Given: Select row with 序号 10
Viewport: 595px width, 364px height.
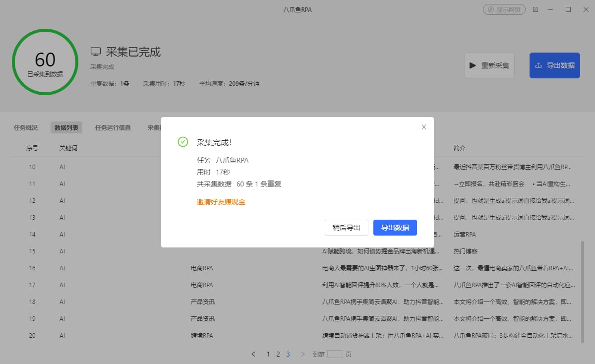Looking at the screenshot, I should point(297,167).
